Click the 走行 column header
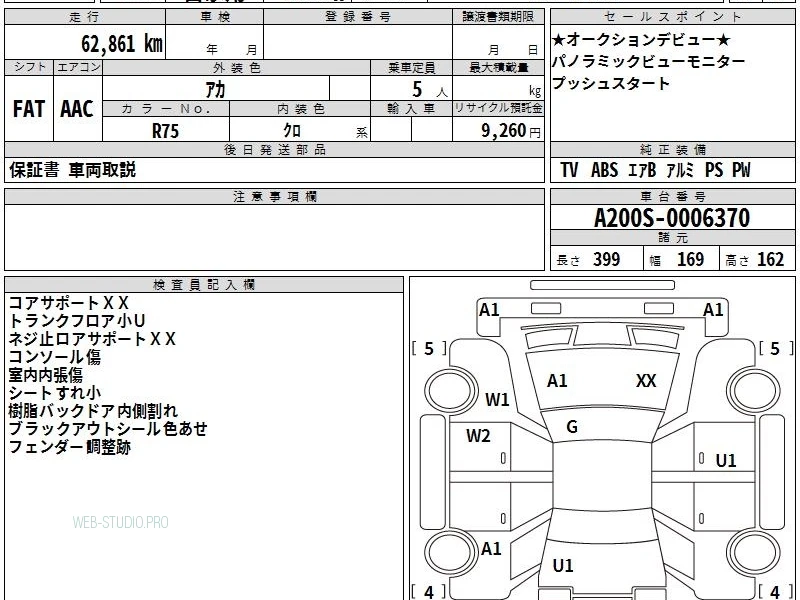 click(84, 17)
